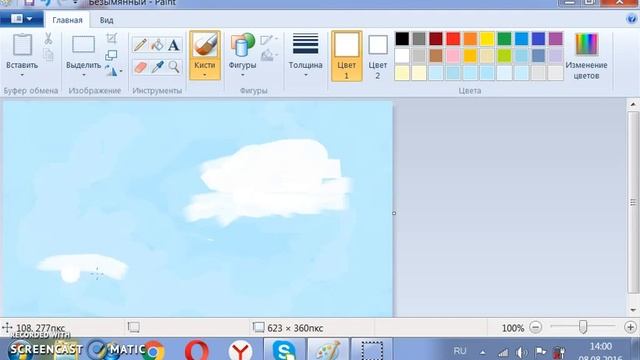The height and width of the screenshot is (360, 640).
Task: Click the Help question mark icon
Action: (x=631, y=19)
